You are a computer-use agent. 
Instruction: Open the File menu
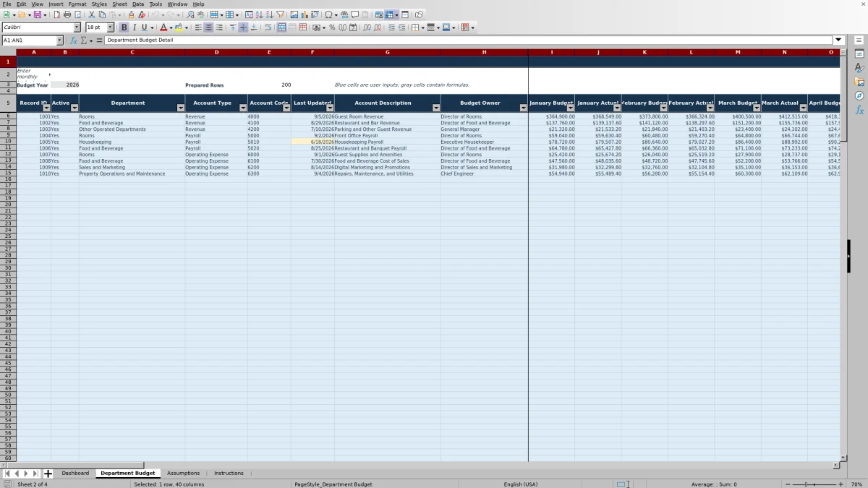[x=7, y=4]
